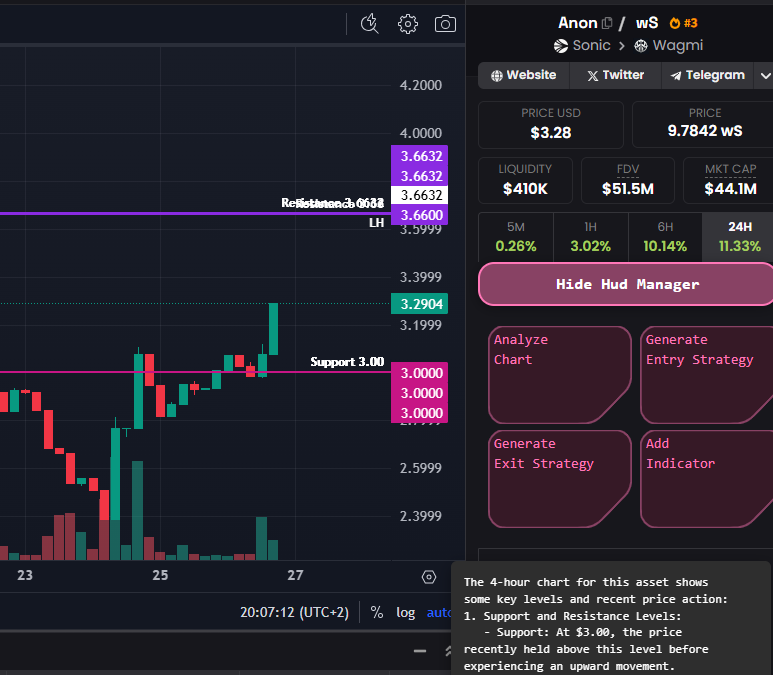This screenshot has width=773, height=675.
Task: Click the white 3.6632 price label
Action: pyautogui.click(x=420, y=195)
